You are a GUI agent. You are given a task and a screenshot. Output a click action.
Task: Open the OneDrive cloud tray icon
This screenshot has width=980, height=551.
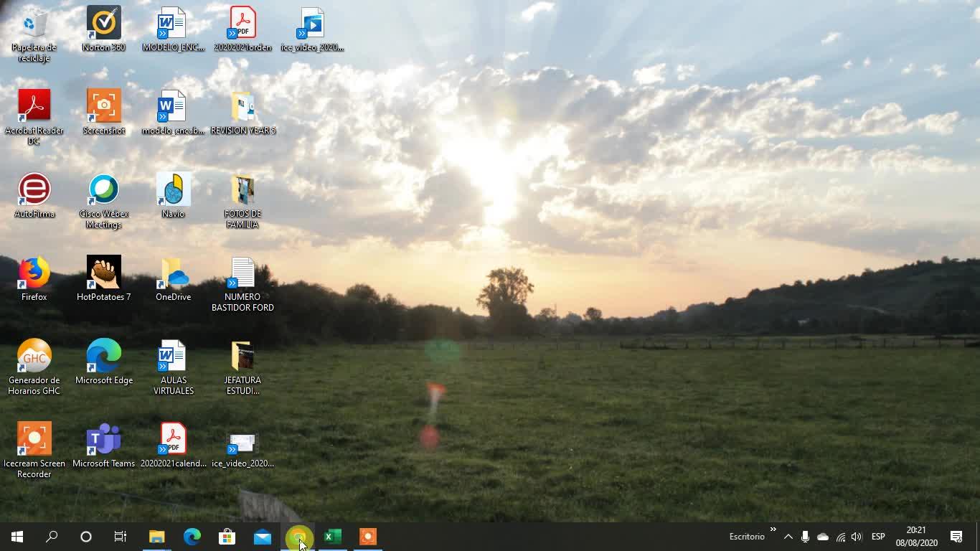click(823, 537)
